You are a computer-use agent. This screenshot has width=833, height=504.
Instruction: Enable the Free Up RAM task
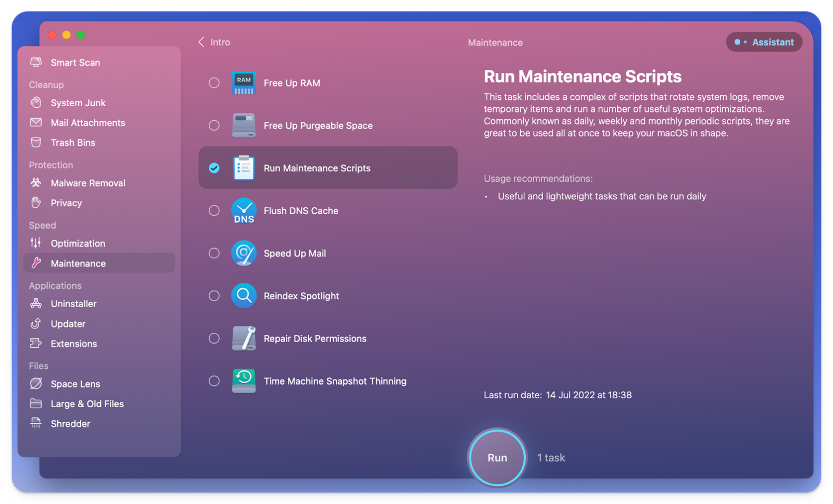click(x=214, y=82)
